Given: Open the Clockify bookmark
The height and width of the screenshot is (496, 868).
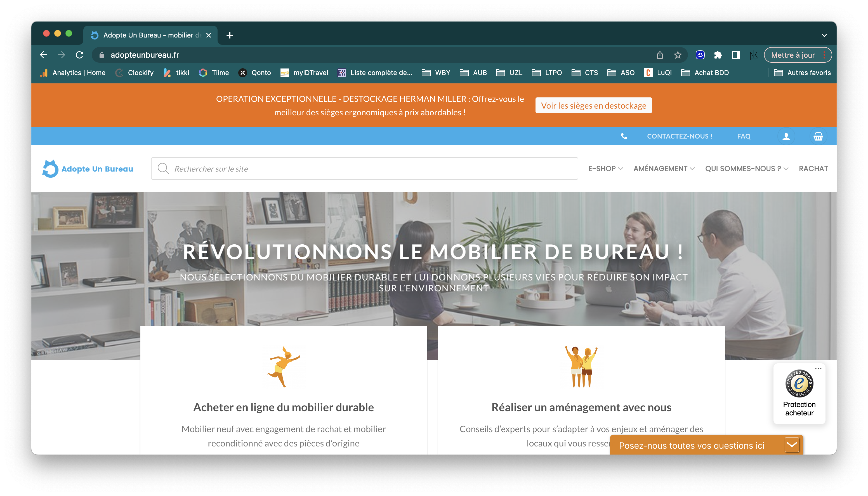Looking at the screenshot, I should [135, 72].
